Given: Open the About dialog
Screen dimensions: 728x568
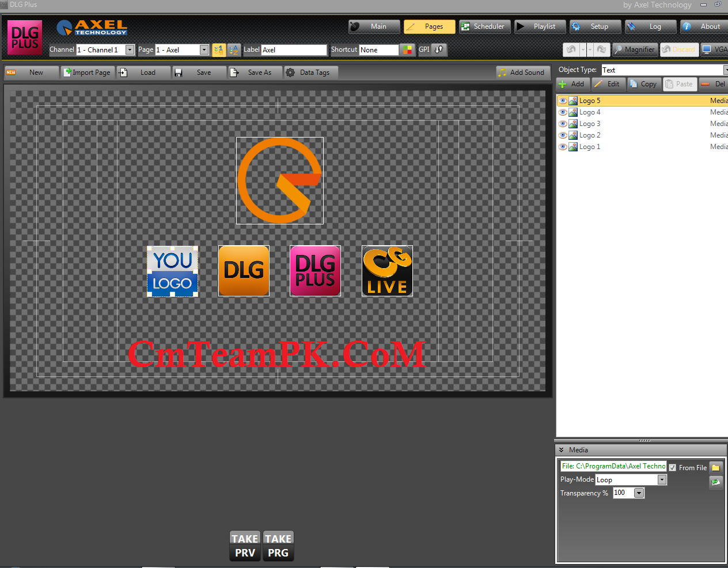Looking at the screenshot, I should coord(704,26).
